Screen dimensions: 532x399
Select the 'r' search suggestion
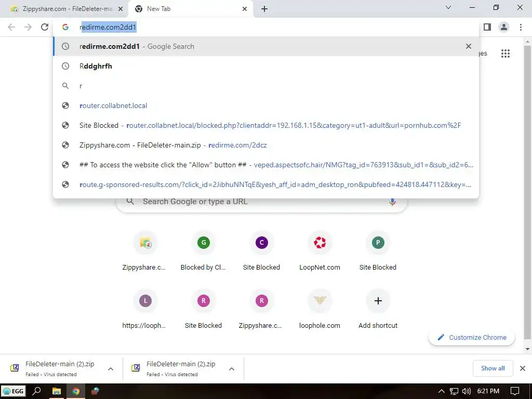click(267, 86)
